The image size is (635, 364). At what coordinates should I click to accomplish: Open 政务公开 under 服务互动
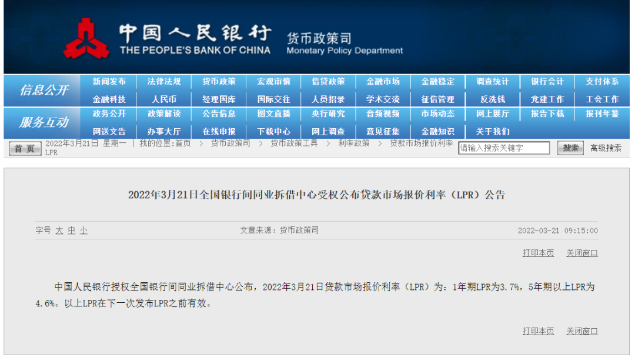109,113
